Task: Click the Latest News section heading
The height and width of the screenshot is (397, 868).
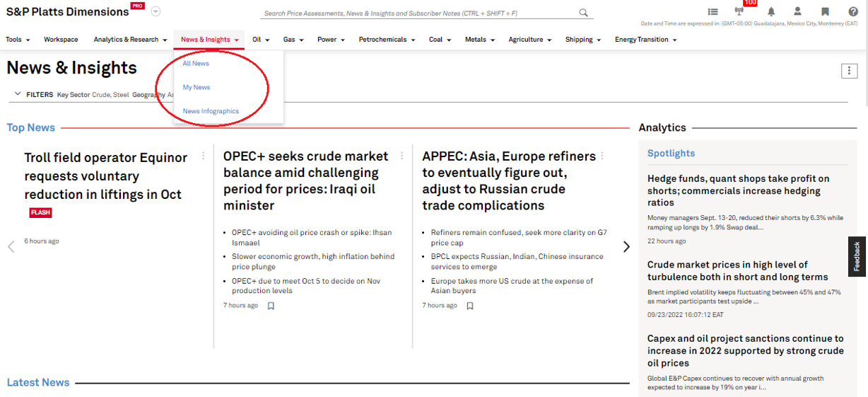Action: 38,382
